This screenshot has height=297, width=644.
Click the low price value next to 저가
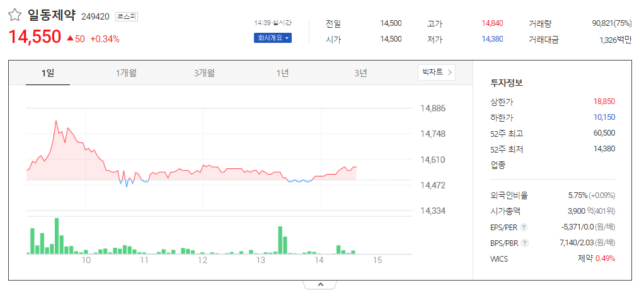[x=492, y=39]
